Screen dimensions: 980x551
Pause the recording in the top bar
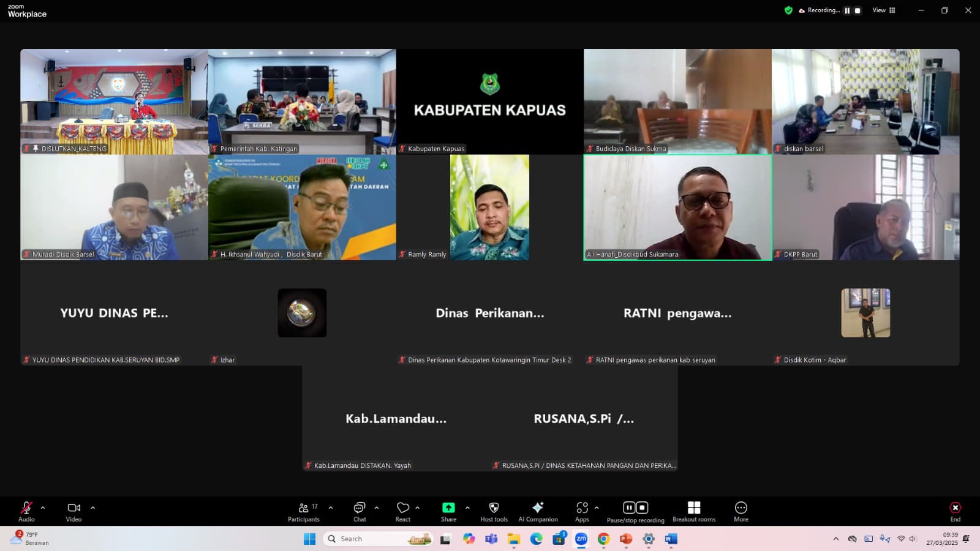[847, 10]
